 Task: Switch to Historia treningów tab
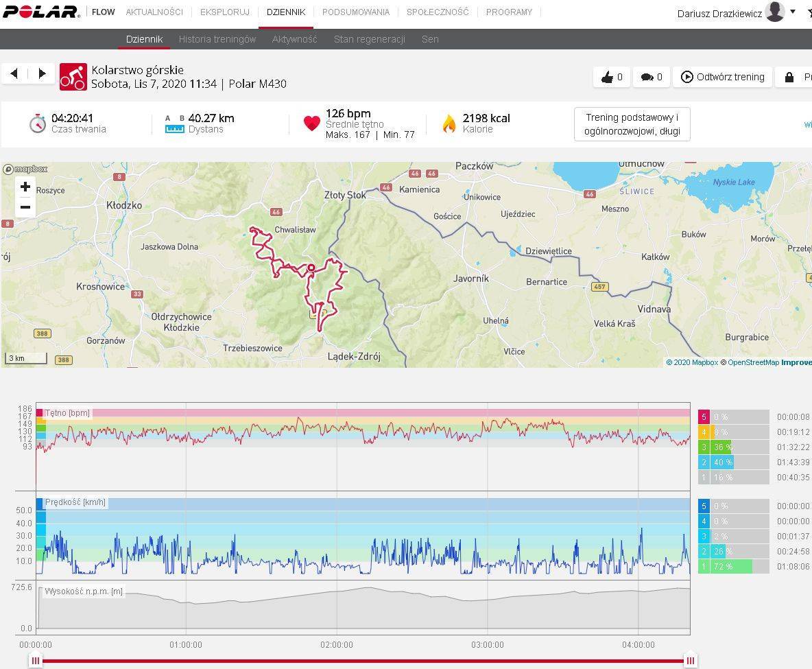tap(217, 39)
